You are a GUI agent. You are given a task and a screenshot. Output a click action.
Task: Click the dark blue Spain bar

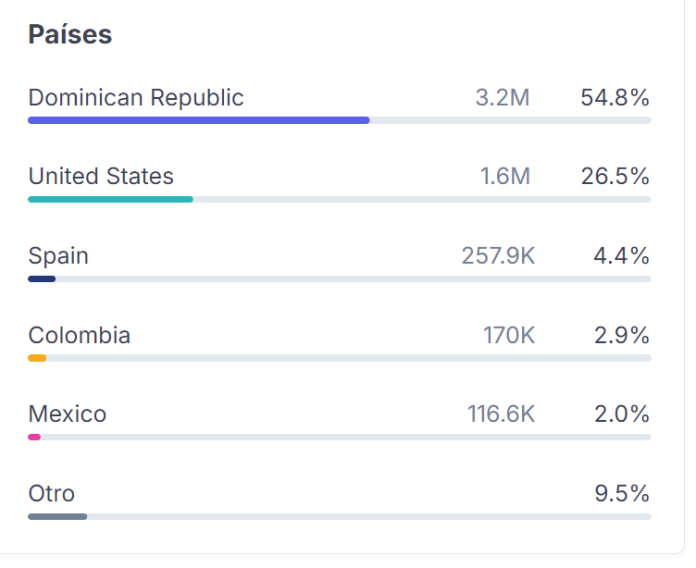(x=42, y=278)
